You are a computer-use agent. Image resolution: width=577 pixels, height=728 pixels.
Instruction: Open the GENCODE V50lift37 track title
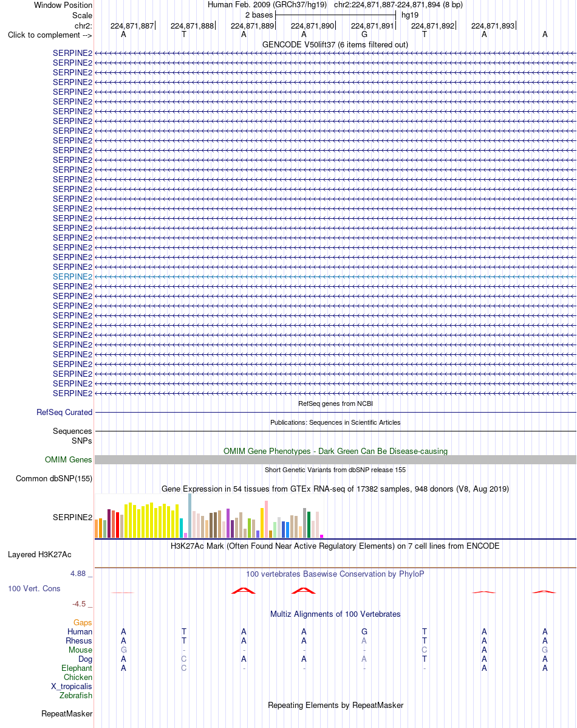point(335,44)
